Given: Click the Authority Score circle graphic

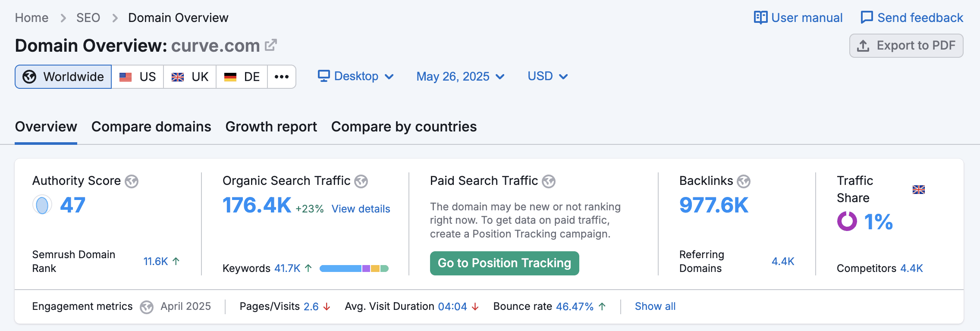Looking at the screenshot, I should 42,205.
